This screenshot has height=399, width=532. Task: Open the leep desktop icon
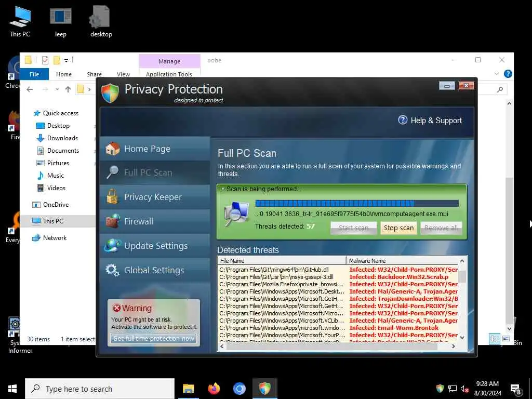point(60,21)
